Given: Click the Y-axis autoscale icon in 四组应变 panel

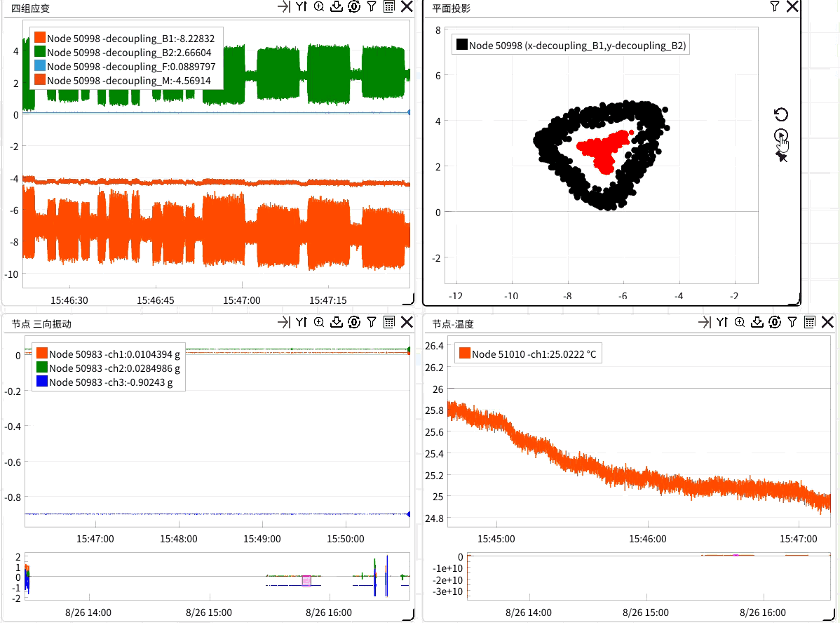Looking at the screenshot, I should 301,7.
